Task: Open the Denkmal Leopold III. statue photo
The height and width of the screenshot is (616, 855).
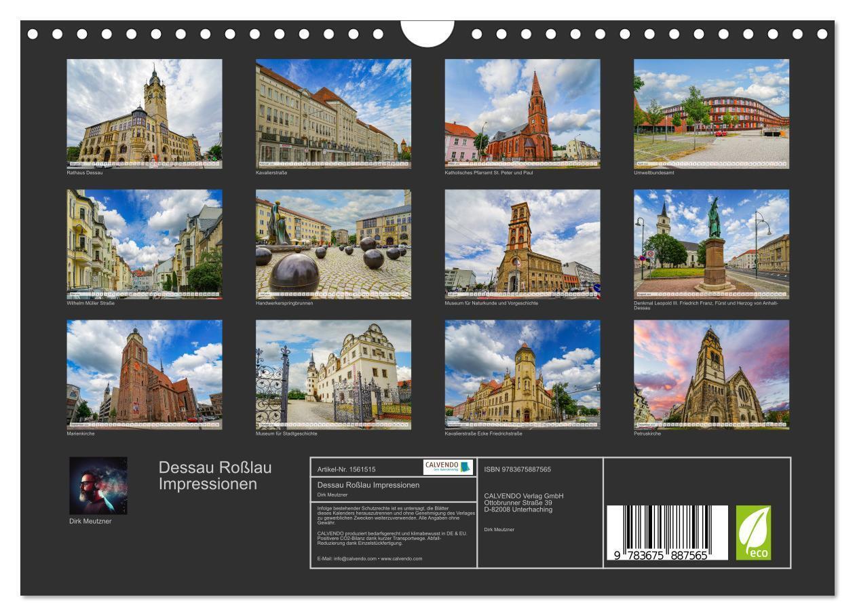Action: (x=711, y=244)
